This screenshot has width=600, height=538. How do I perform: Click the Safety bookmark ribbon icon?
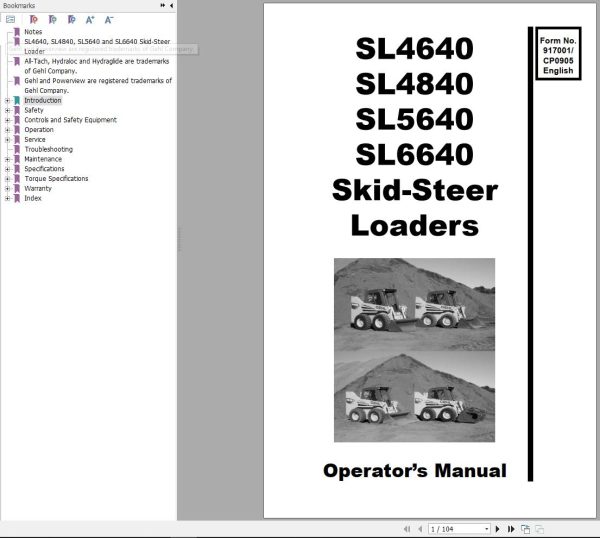(17, 110)
